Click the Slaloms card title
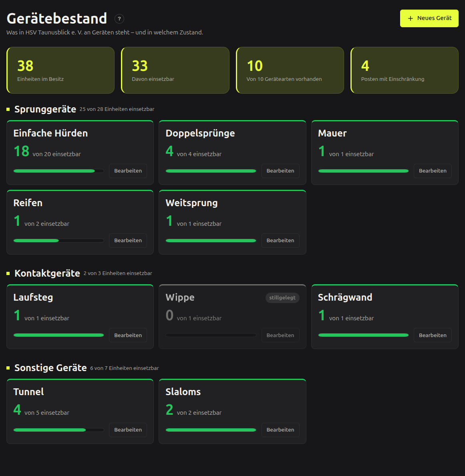Image resolution: width=465 pixels, height=476 pixels. (183, 392)
